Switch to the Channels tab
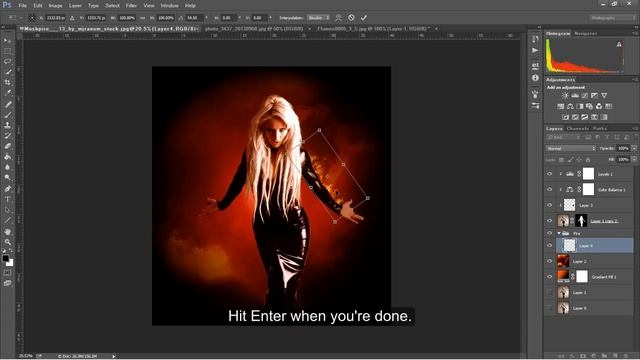Image resolution: width=640 pixels, height=360 pixels. point(578,129)
